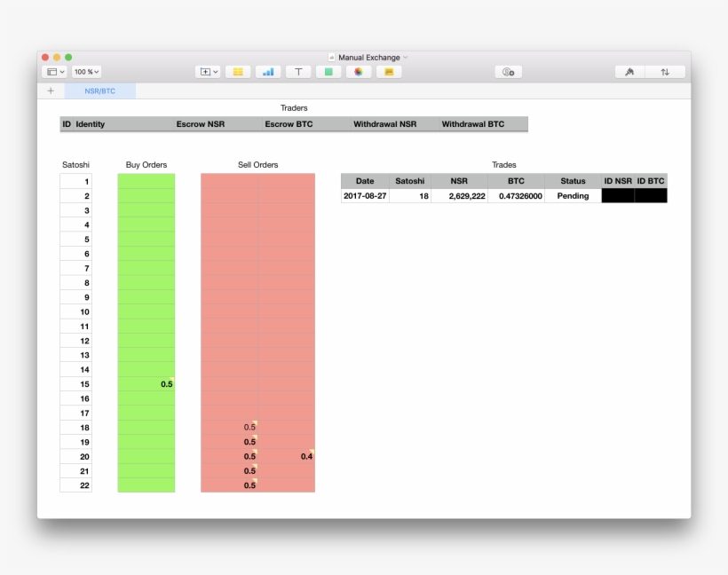This screenshot has height=575, width=728.
Task: Select the Pending status cell in Trades
Action: pos(573,196)
